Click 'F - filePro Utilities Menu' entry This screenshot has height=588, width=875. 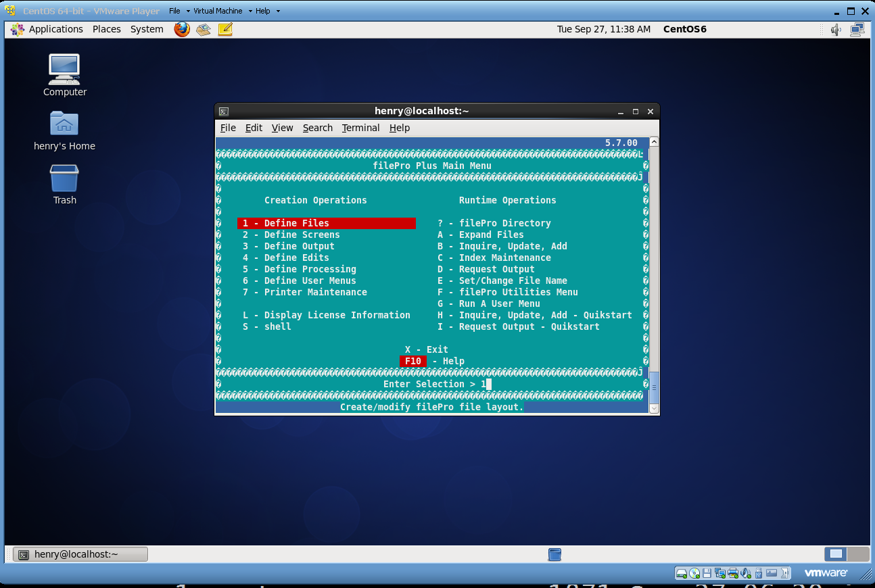pyautogui.click(x=508, y=292)
